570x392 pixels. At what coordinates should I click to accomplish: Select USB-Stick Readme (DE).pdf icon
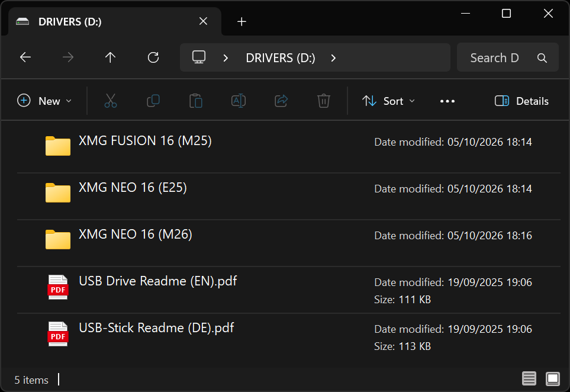click(x=58, y=334)
